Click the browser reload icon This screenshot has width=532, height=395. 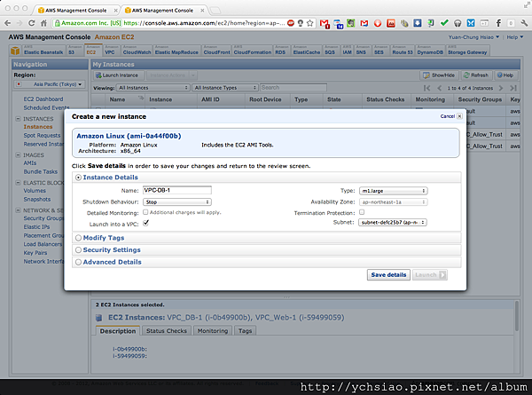31,23
